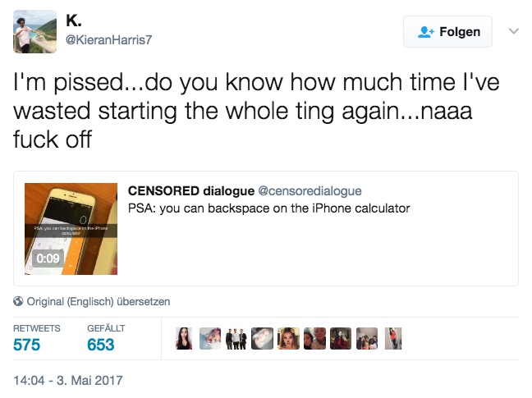The width and height of the screenshot is (532, 398).
Task: Open liker avatar with animal face filter
Action: [x=288, y=338]
